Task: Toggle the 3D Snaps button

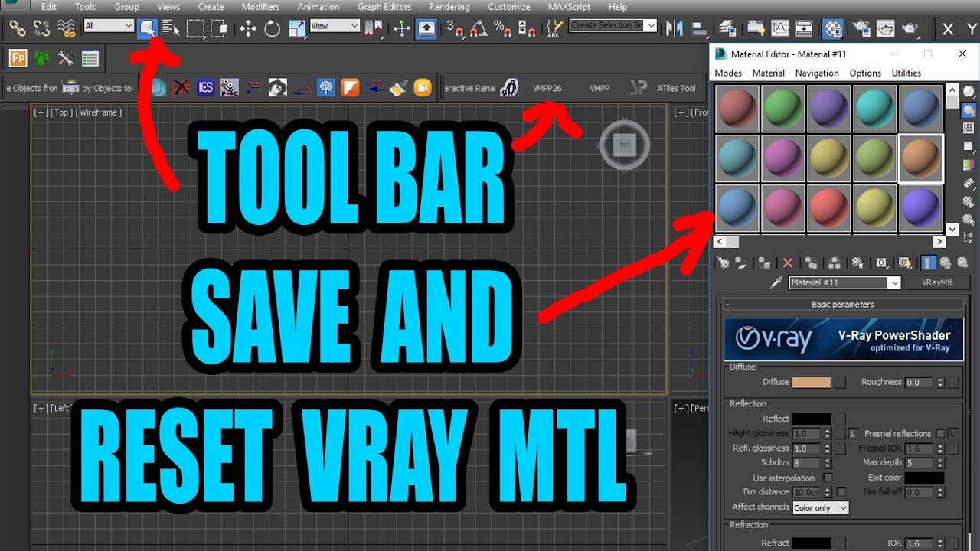Action: tap(455, 29)
